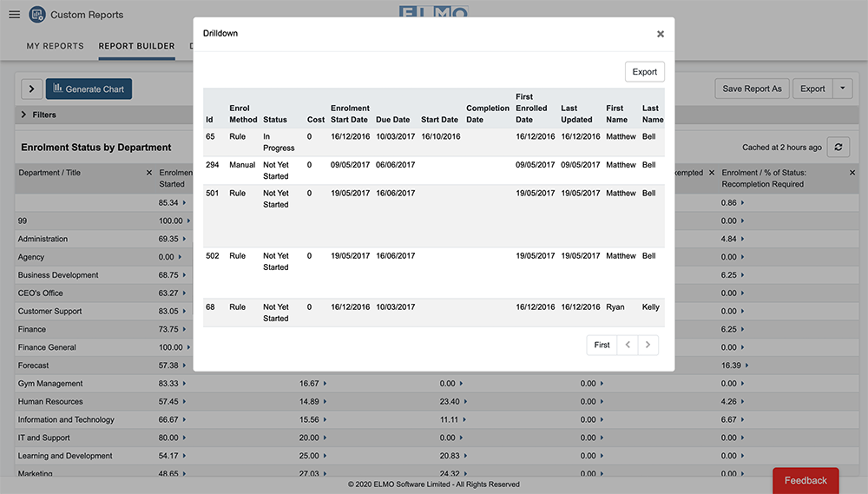The image size is (868, 494).
Task: Click the Custom Reports app icon
Action: [37, 15]
